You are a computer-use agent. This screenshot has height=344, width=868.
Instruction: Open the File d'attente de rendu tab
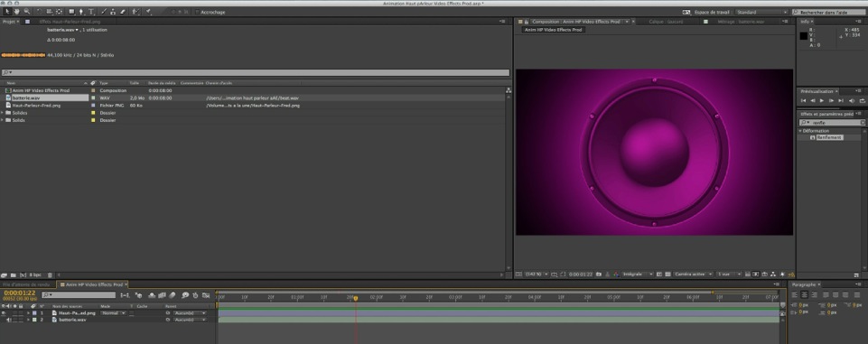tap(26, 284)
